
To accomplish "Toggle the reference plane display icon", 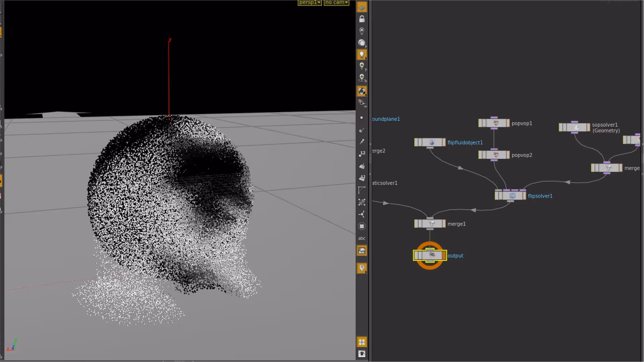I will [362, 7].
